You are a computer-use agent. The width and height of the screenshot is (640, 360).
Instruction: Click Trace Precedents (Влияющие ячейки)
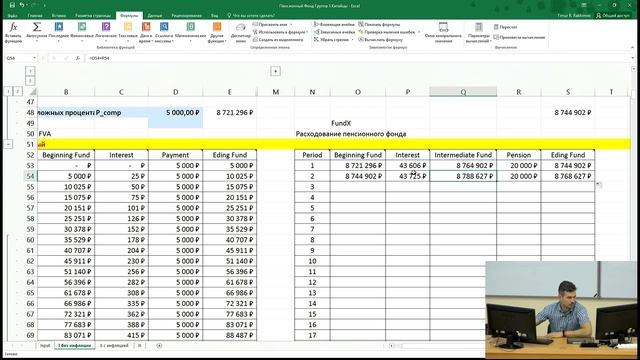pos(334,24)
